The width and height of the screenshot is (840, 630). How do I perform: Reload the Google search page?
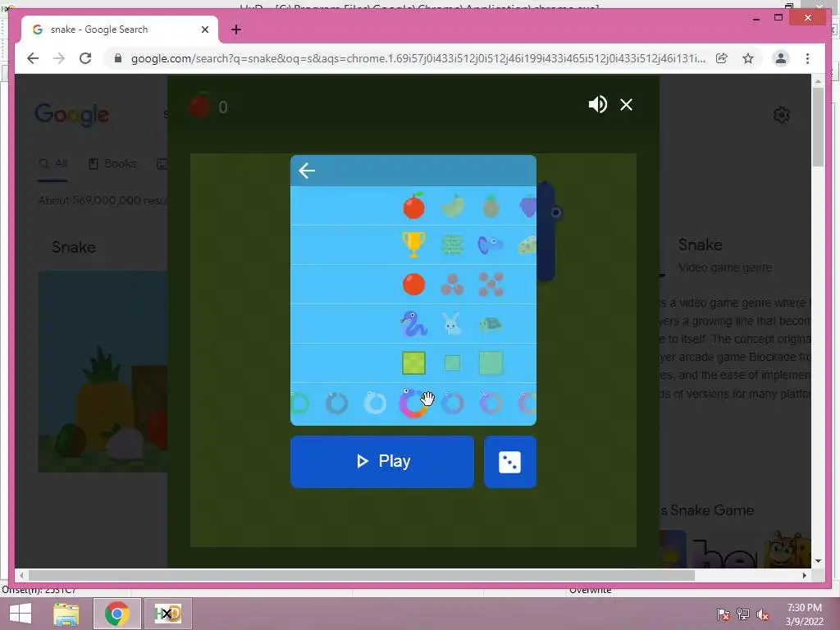click(x=85, y=58)
